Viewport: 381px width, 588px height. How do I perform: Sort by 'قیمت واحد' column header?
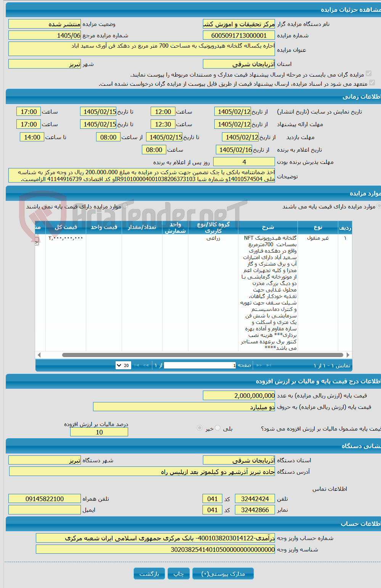click(104, 227)
